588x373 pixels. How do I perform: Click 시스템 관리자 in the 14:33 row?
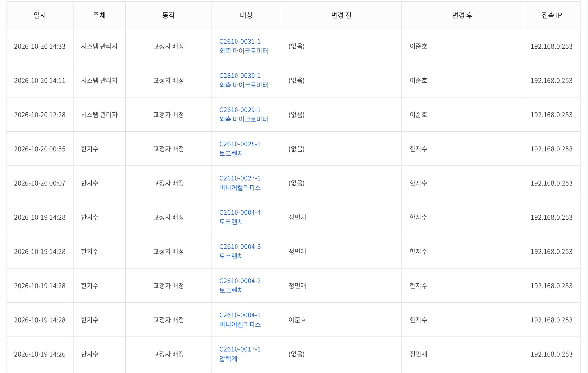pyautogui.click(x=99, y=46)
